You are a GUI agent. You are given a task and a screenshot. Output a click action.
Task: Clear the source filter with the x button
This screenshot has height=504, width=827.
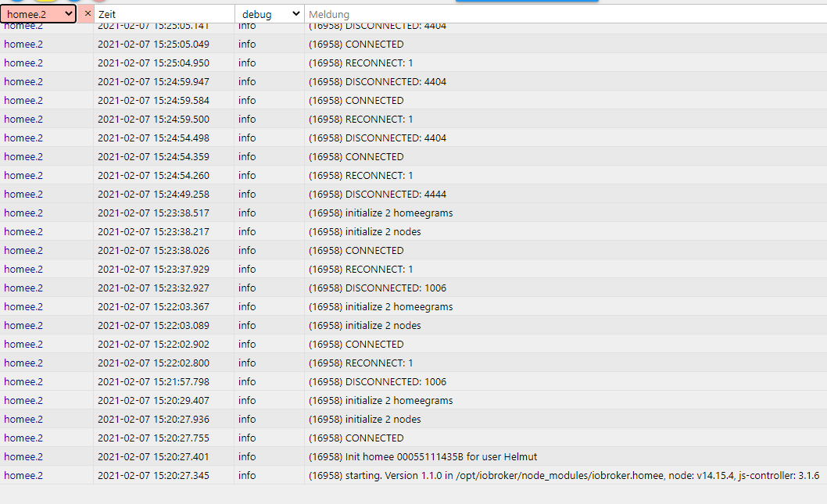[x=88, y=14]
